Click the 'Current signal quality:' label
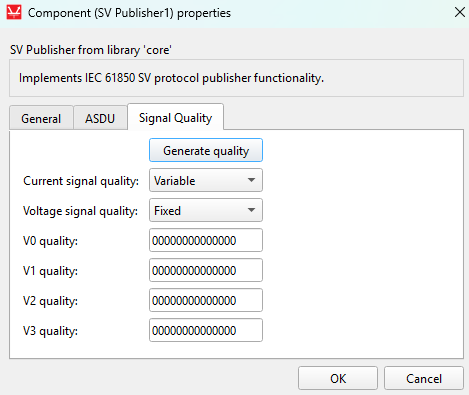This screenshot has width=469, height=395. pyautogui.click(x=81, y=181)
